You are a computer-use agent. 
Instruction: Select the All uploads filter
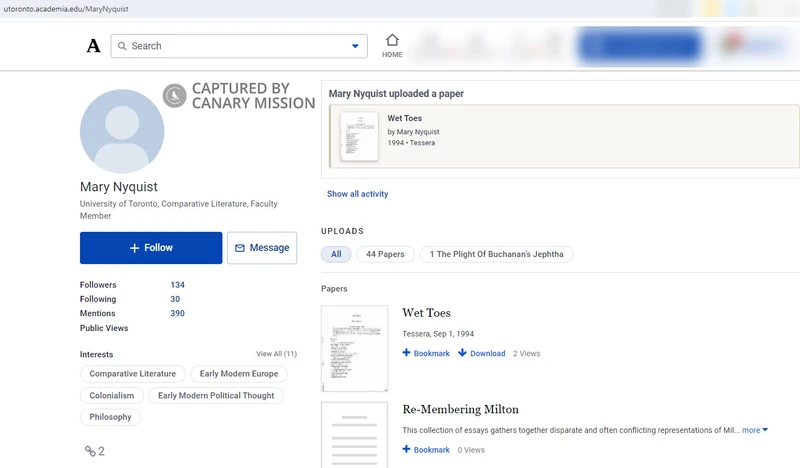[336, 254]
